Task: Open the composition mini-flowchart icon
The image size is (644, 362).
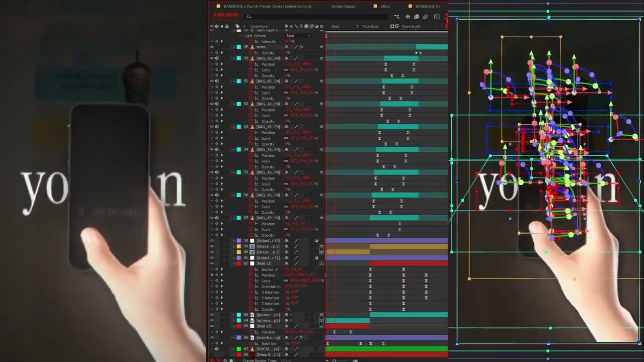Action: point(396,17)
